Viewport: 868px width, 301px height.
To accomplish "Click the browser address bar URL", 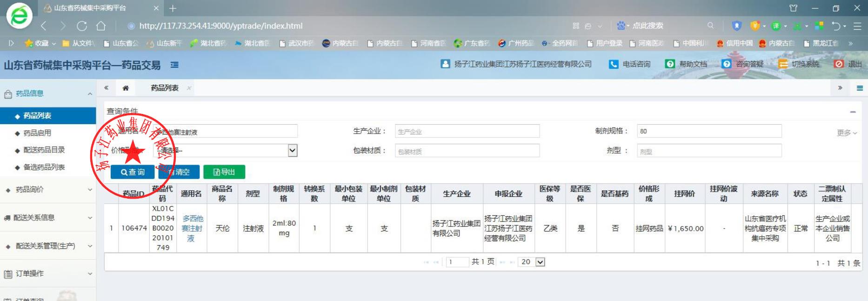I will tap(221, 26).
